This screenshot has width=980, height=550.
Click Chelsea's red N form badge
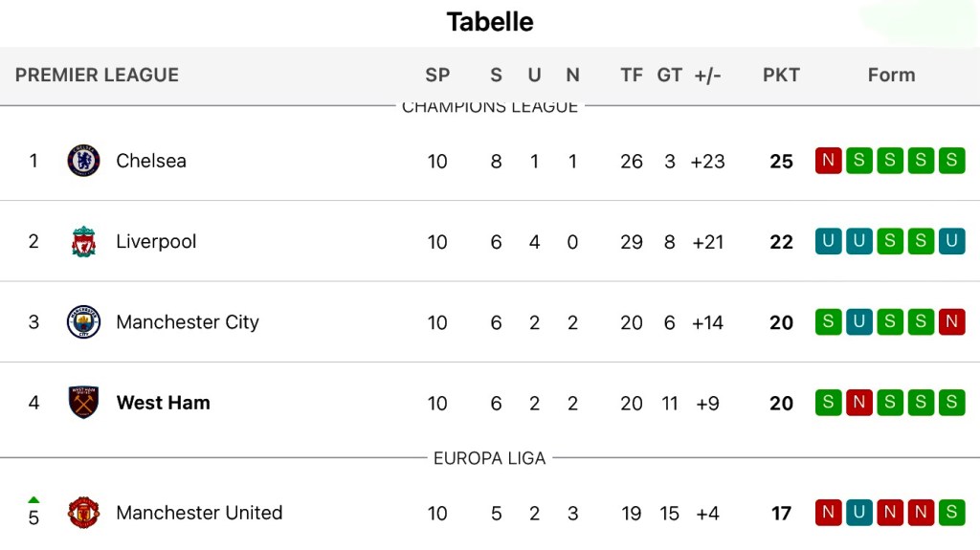click(828, 161)
